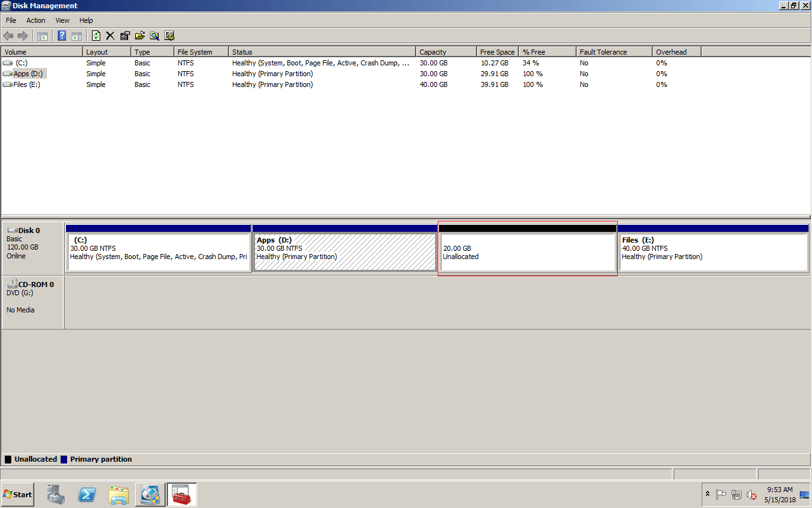Click the blue Help question mark icon
Viewport: 812px width, 508px height.
pos(62,36)
